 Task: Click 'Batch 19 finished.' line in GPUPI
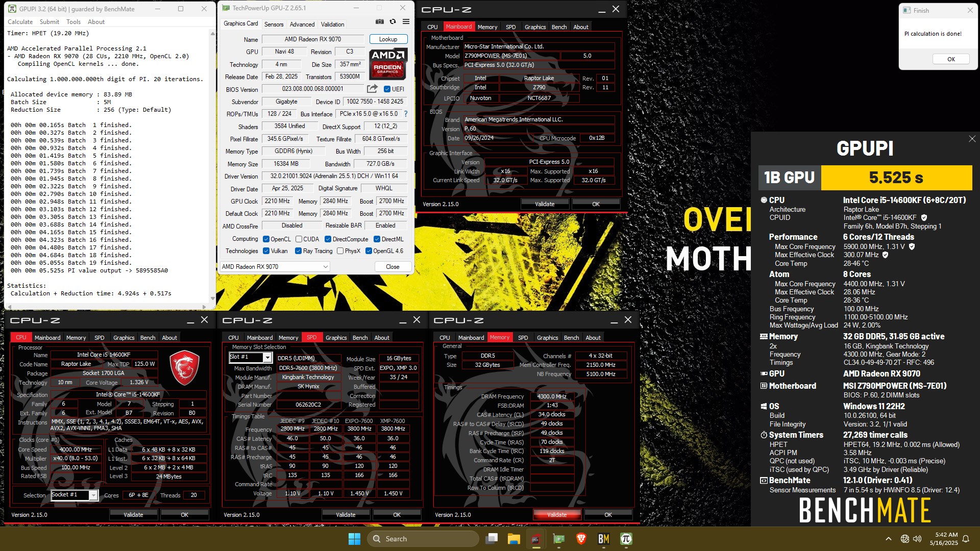71,263
